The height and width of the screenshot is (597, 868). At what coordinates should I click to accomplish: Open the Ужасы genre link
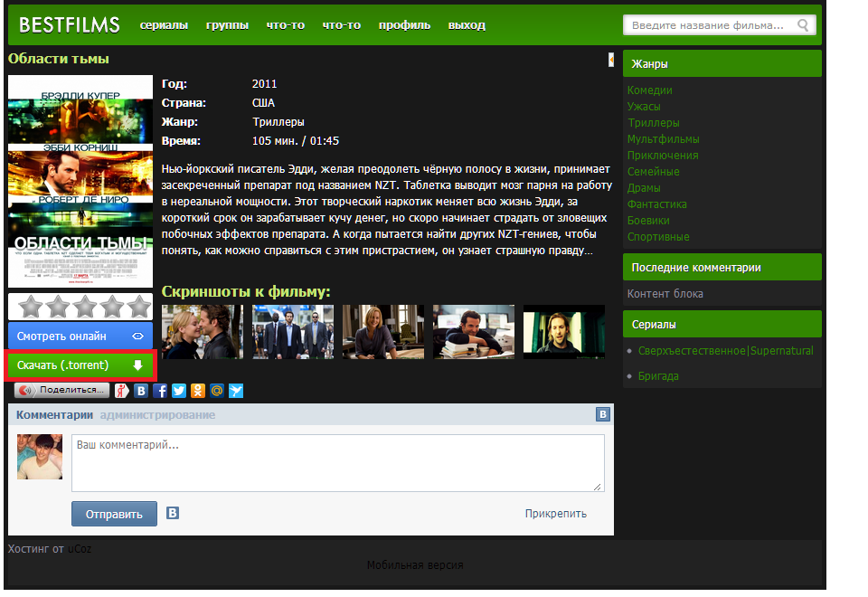click(644, 107)
